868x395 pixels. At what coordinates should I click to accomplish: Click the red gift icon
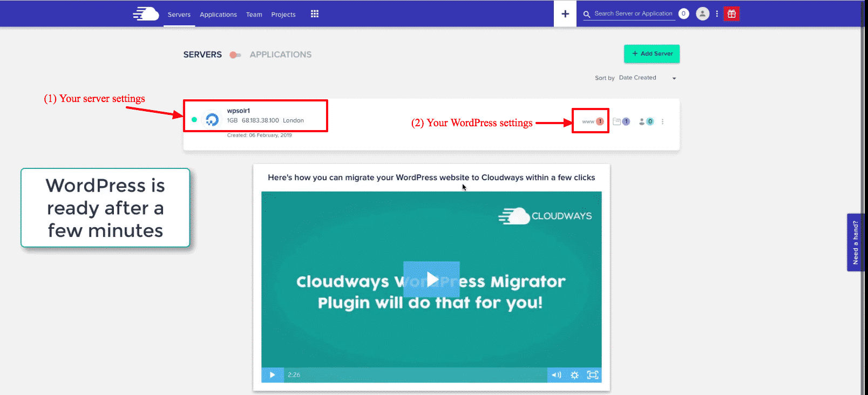tap(731, 14)
